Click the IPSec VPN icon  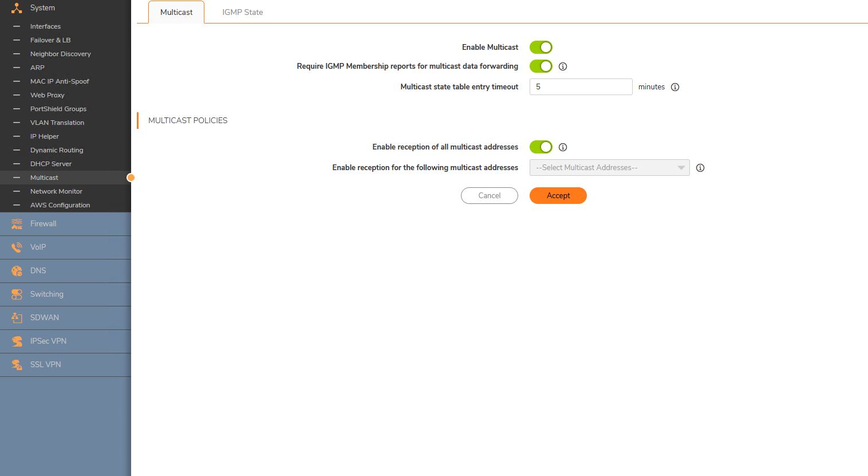pos(17,341)
